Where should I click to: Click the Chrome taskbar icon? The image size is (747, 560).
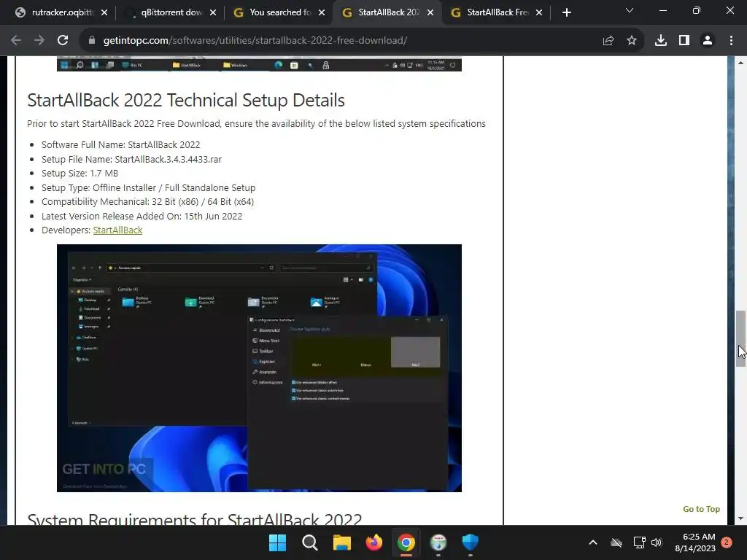(x=406, y=542)
